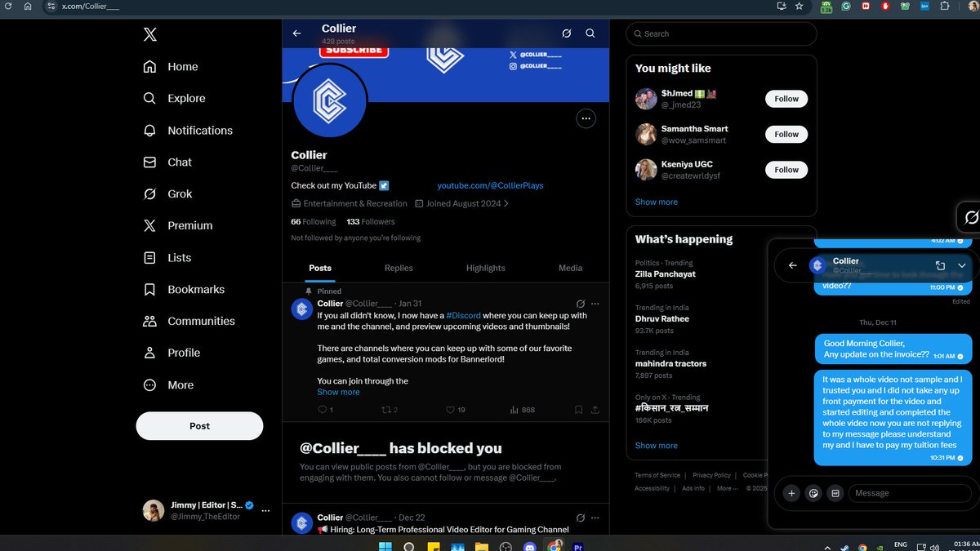Open search on Collier's profile
The image size is (980, 551).
(590, 33)
